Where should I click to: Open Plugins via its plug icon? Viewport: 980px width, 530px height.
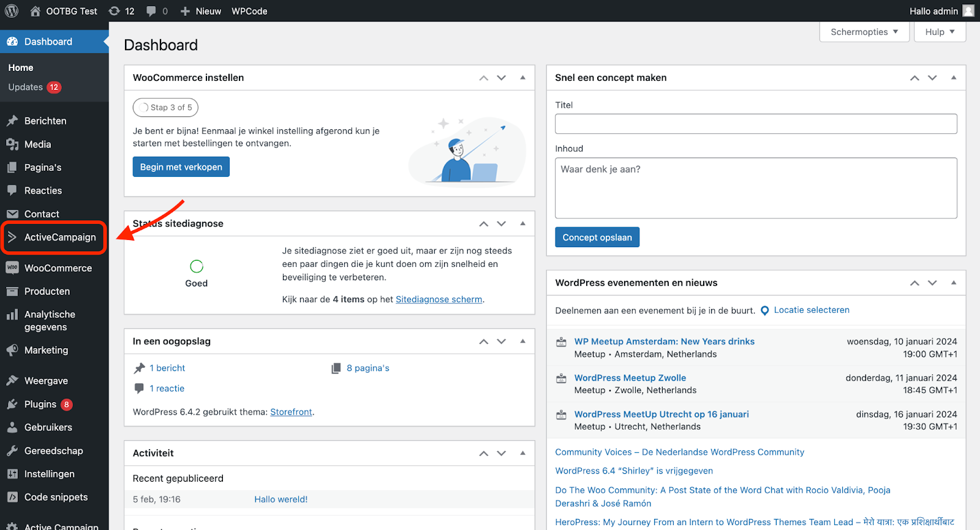[x=12, y=404]
